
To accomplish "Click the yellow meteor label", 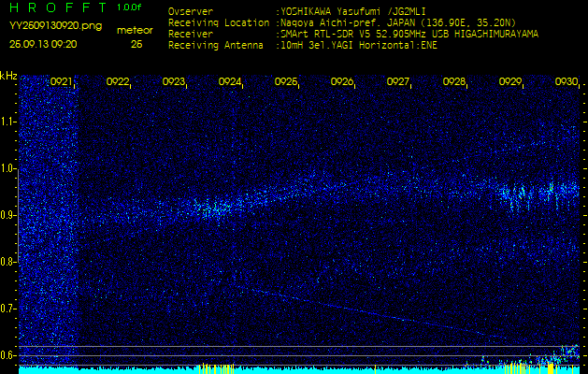I will coord(136,30).
